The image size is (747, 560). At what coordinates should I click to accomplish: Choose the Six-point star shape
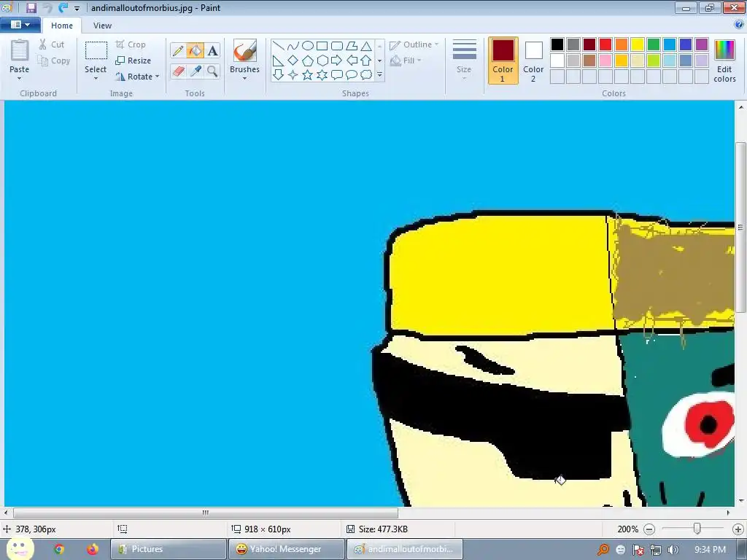click(x=322, y=75)
